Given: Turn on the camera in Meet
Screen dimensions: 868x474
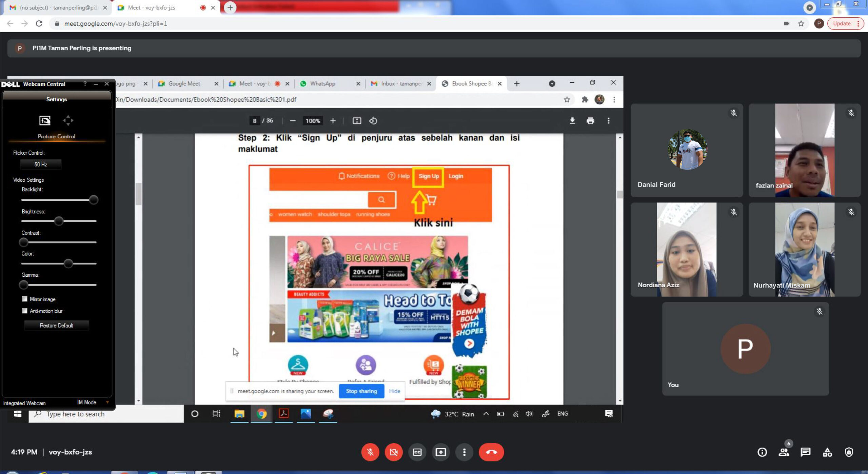Looking at the screenshot, I should tap(393, 452).
